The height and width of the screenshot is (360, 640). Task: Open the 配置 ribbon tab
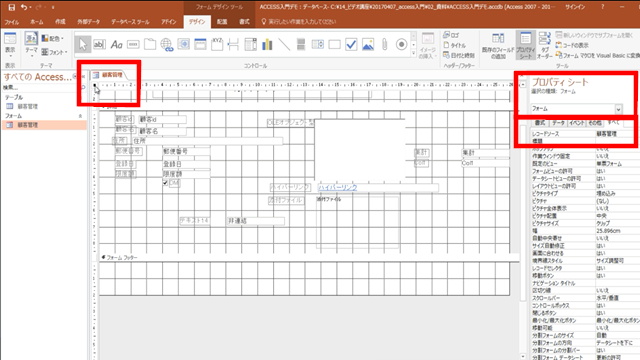(x=222, y=22)
